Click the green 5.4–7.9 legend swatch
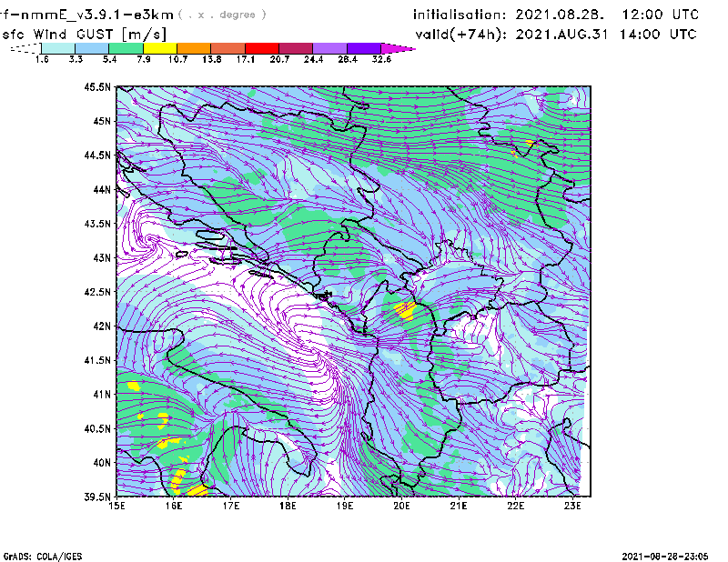728x562 pixels. (126, 48)
